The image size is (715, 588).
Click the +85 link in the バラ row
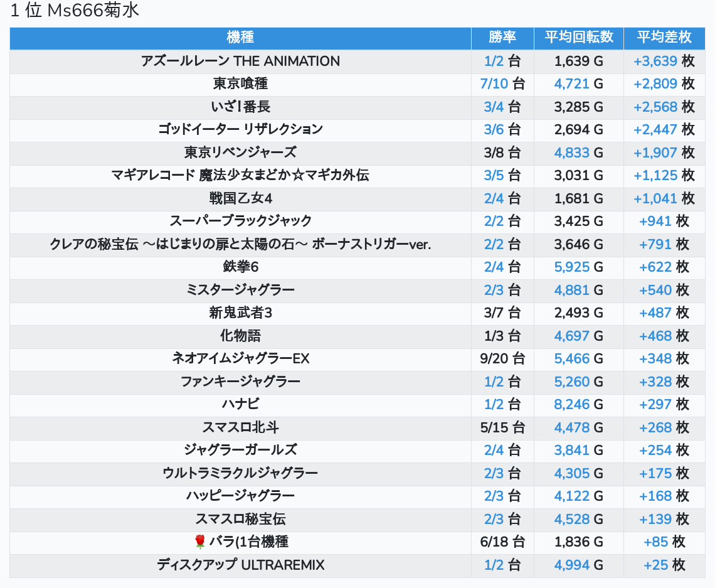click(x=655, y=542)
